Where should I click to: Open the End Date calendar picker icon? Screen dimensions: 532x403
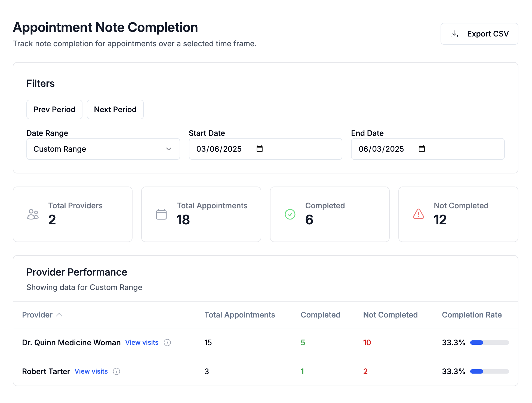click(x=422, y=149)
